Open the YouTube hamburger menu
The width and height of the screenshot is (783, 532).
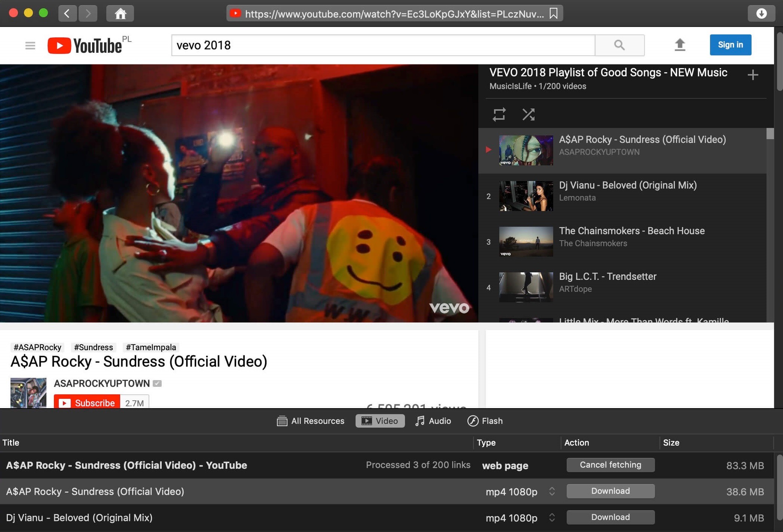pos(30,46)
